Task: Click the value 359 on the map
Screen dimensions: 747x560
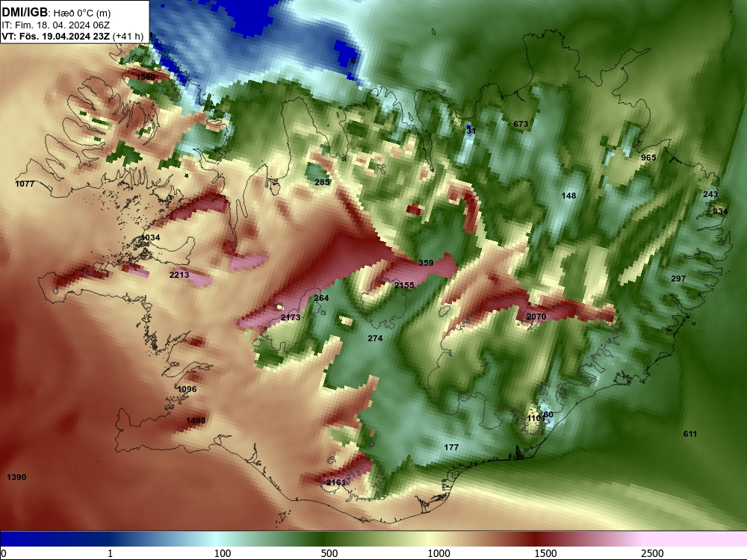Action: [x=426, y=262]
